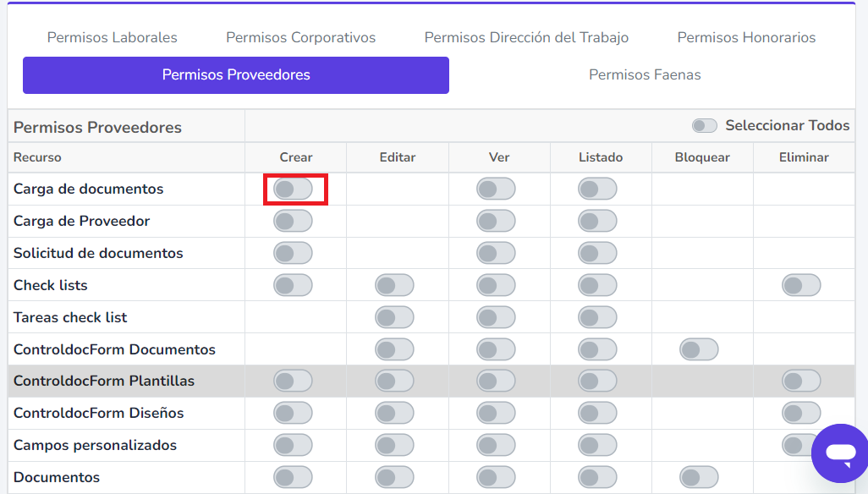868x494 pixels.
Task: Toggle Seleccionar Todos switch
Action: pos(704,125)
